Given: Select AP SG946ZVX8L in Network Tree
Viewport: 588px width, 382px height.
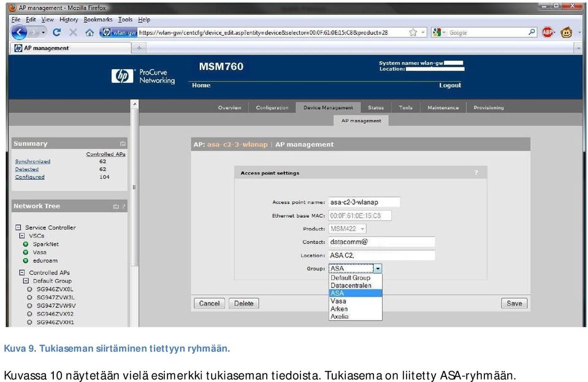Looking at the screenshot, I should coord(55,289).
